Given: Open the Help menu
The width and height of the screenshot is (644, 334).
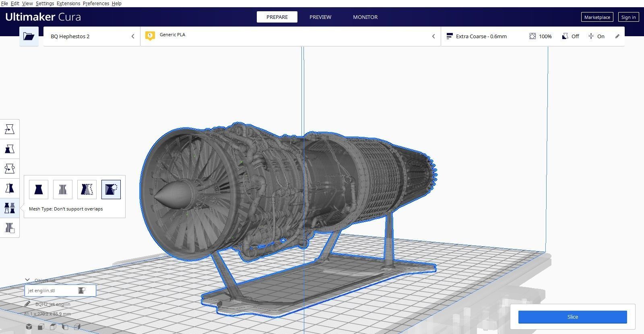Looking at the screenshot, I should coord(117,3).
